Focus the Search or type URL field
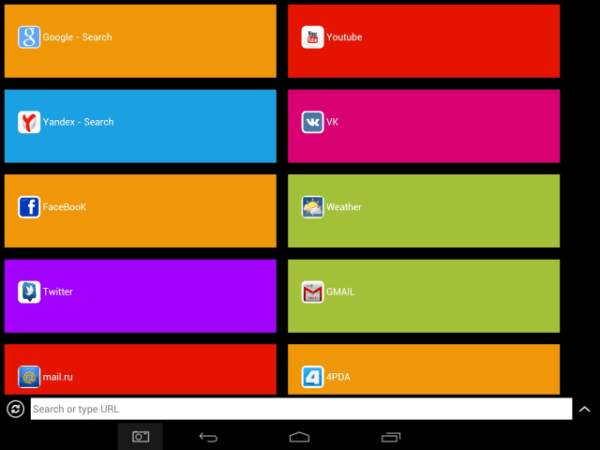This screenshot has width=600, height=450. (301, 409)
